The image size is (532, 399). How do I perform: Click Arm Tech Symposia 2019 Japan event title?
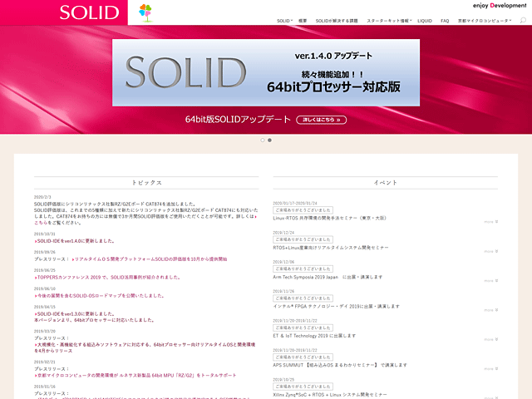click(328, 277)
